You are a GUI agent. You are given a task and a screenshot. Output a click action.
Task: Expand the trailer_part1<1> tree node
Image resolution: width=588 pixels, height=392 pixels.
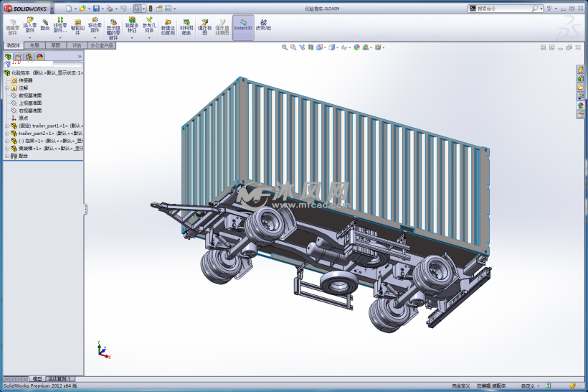[6, 126]
